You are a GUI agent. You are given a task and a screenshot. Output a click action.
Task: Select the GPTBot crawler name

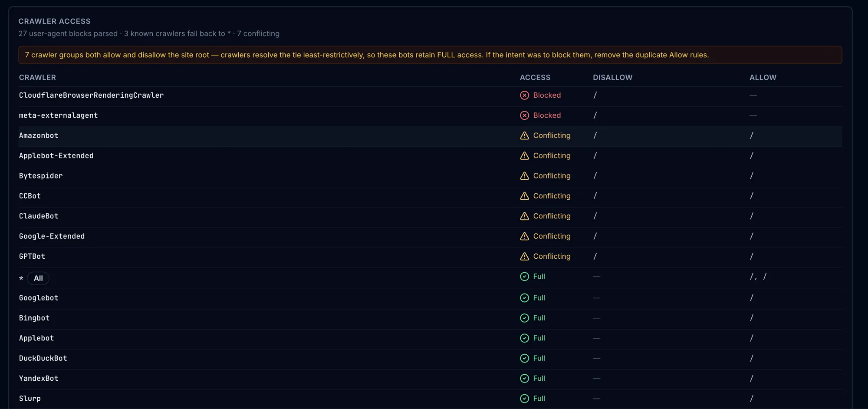click(32, 256)
